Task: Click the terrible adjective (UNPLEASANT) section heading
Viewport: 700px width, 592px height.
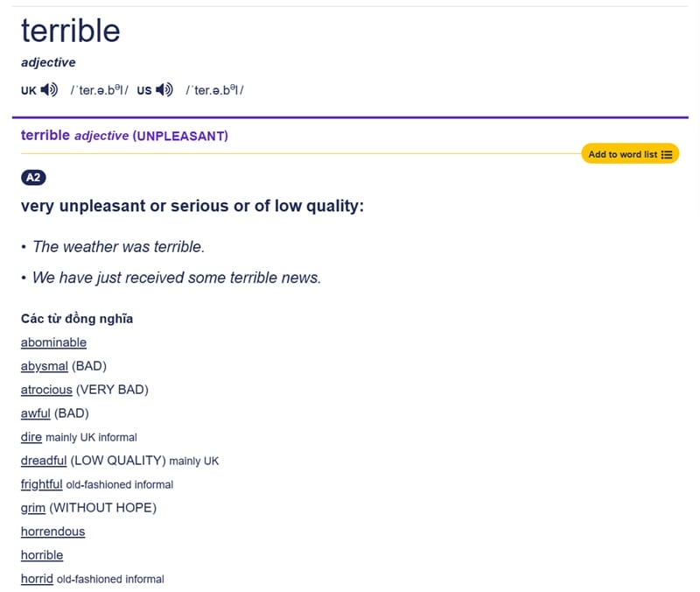Action: [124, 136]
